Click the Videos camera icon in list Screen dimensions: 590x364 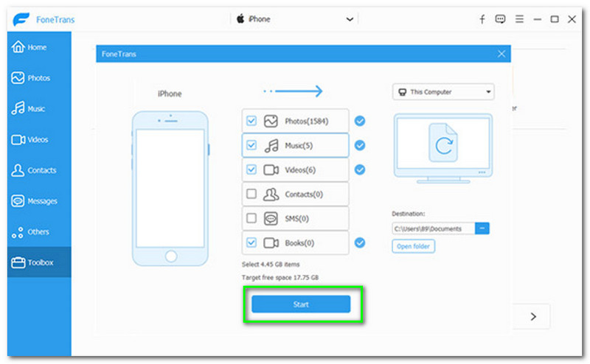click(x=271, y=170)
